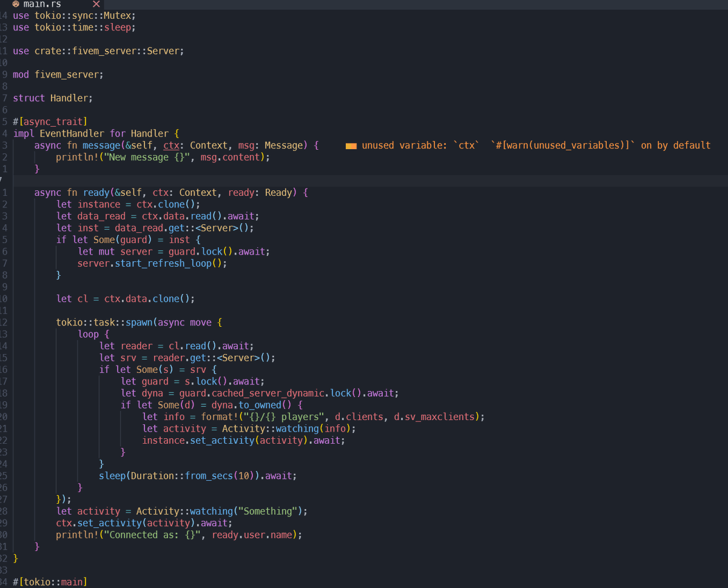
Task: Click the println!("New message {}") line
Action: pos(163,157)
